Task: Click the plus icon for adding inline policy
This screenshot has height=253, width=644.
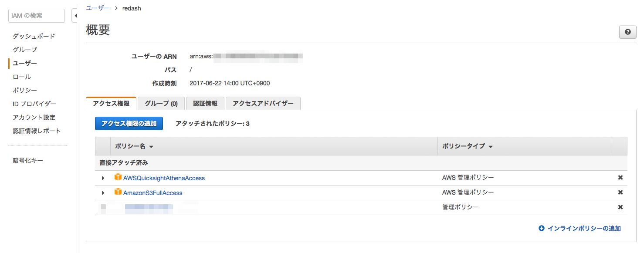Action: tap(542, 228)
